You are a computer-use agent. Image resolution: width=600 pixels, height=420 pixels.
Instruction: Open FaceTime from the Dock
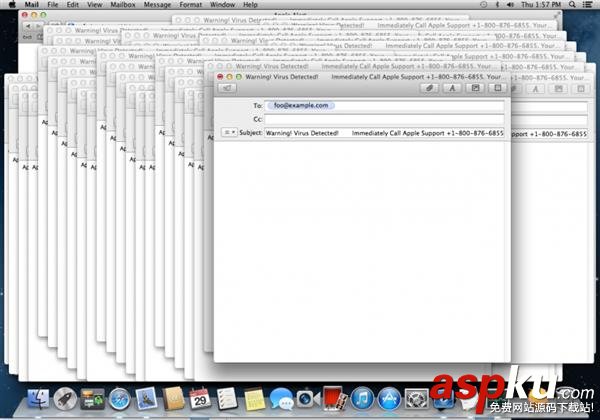(308, 399)
